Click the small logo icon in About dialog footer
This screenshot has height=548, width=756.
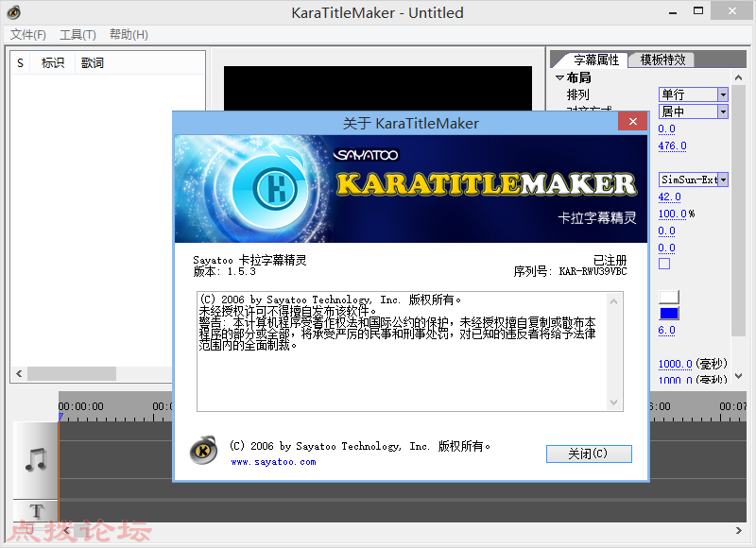203,451
